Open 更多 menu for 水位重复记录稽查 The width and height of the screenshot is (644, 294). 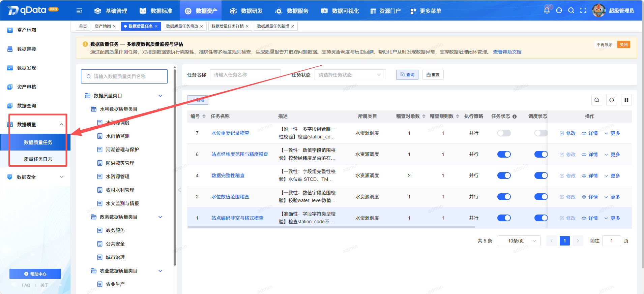point(612,133)
